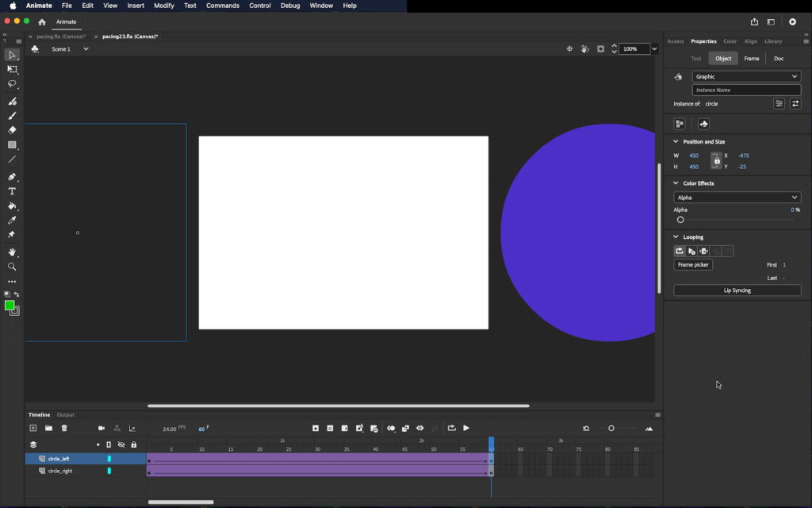Select the Text tool

point(12,191)
